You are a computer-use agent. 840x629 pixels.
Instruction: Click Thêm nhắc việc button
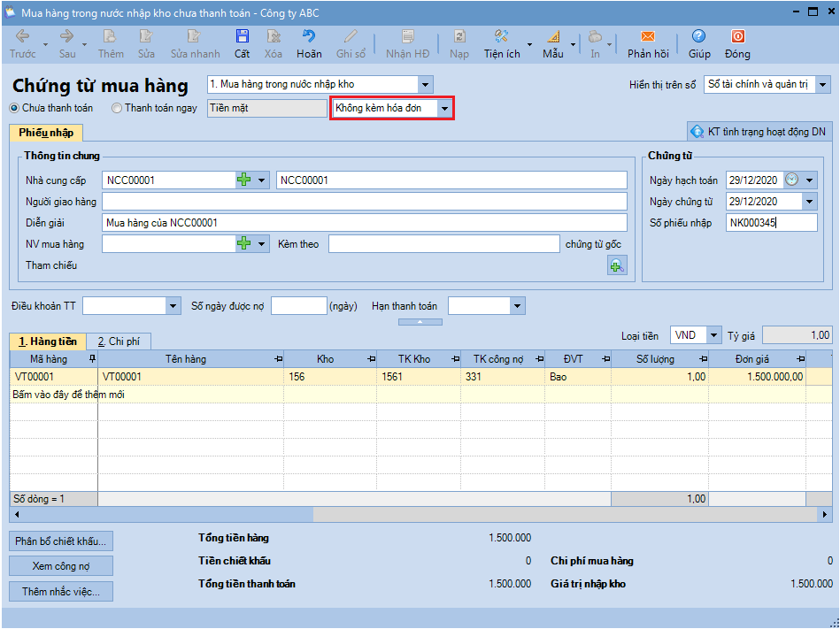61,592
